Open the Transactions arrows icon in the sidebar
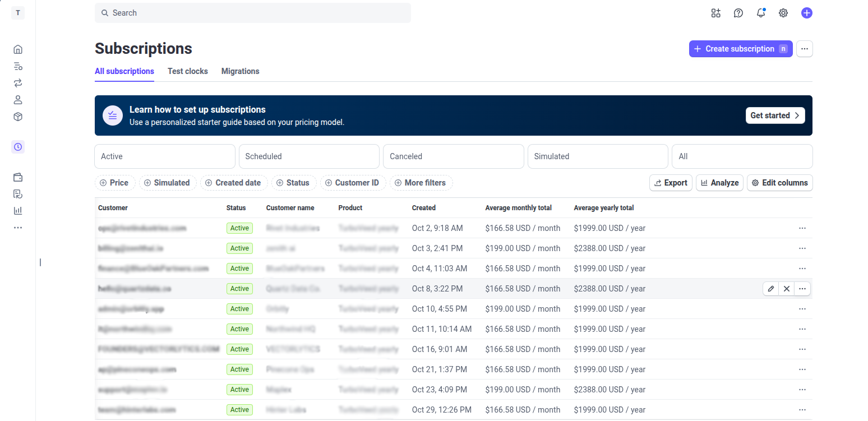Image resolution: width=868 pixels, height=421 pixels. pyautogui.click(x=17, y=83)
